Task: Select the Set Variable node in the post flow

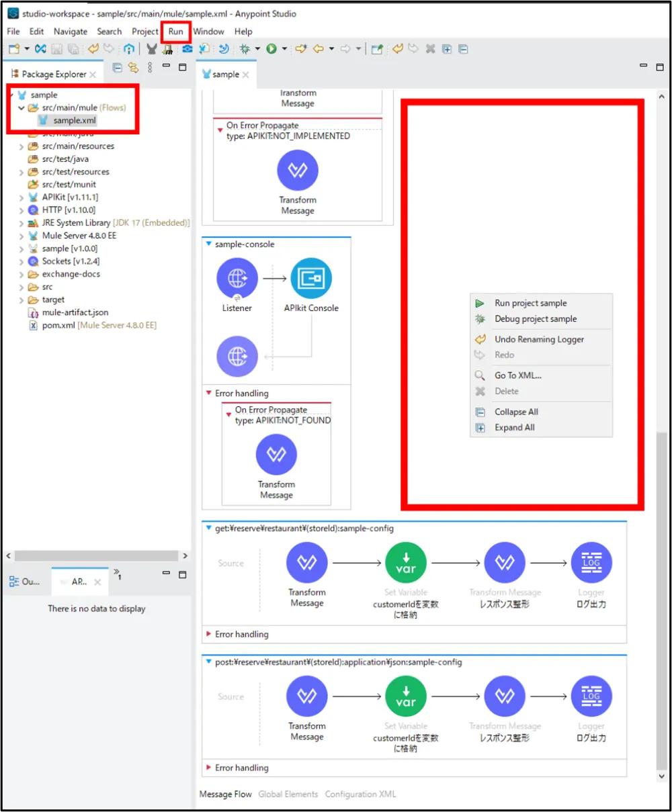Action: [x=406, y=696]
